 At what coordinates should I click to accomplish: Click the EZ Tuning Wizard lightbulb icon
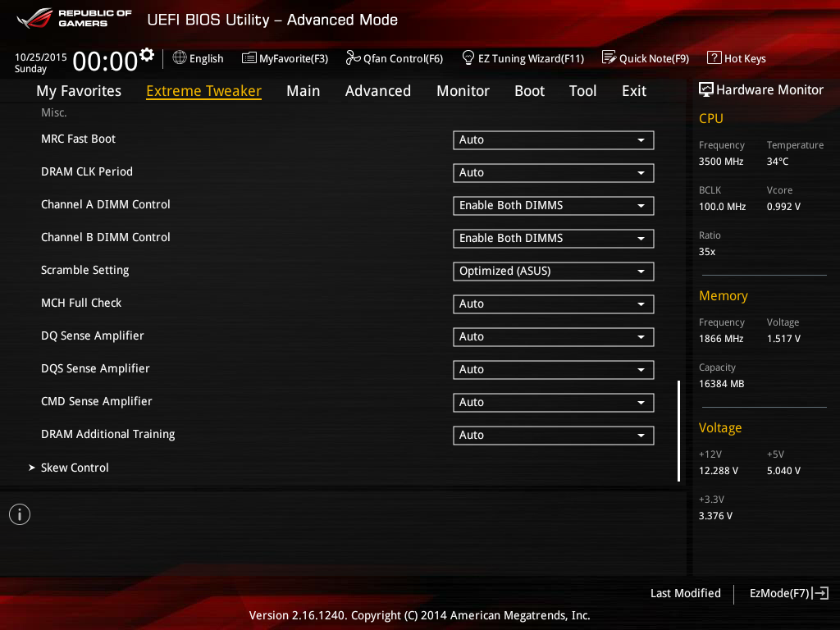(x=468, y=57)
